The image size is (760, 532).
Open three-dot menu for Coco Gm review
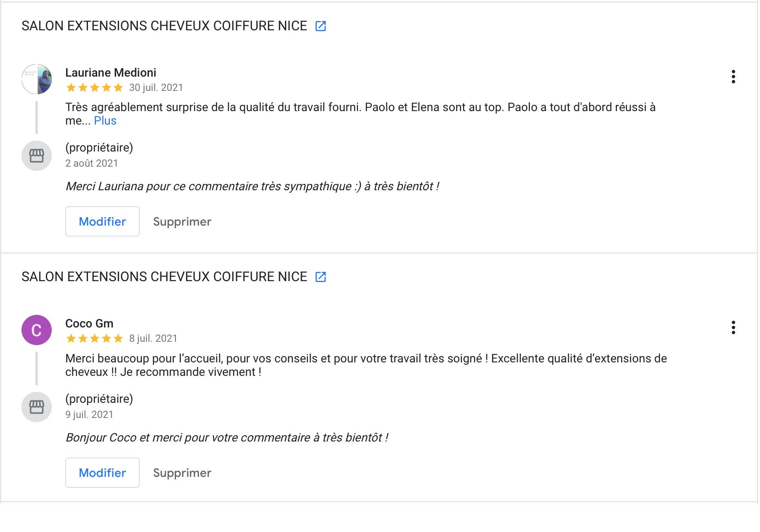click(733, 327)
